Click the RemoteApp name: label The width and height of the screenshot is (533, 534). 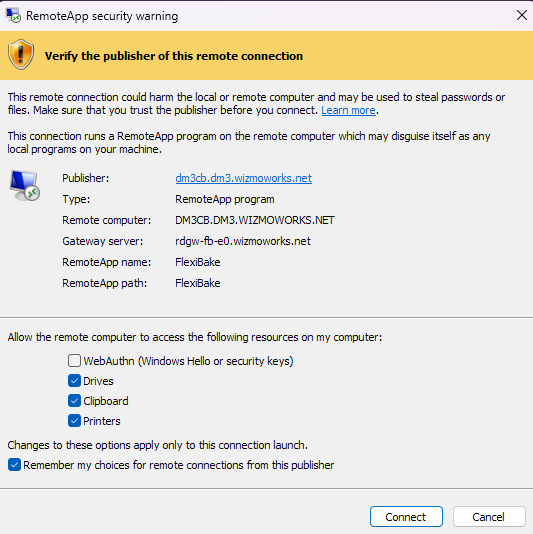[107, 262]
